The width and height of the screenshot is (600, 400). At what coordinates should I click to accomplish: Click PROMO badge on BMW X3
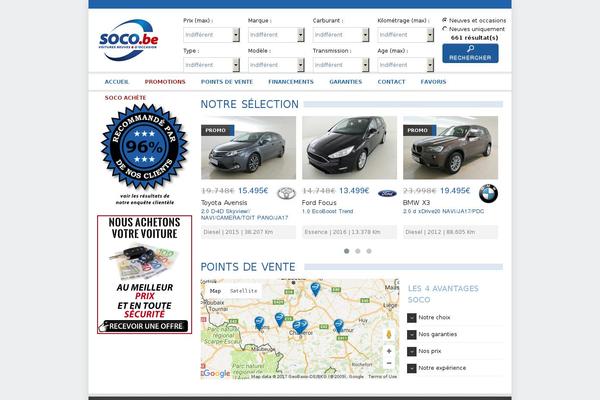[x=419, y=130]
